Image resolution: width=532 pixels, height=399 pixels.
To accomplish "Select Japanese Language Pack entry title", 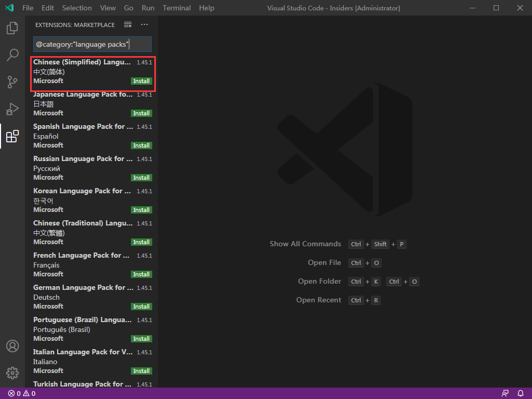I will 83,95.
